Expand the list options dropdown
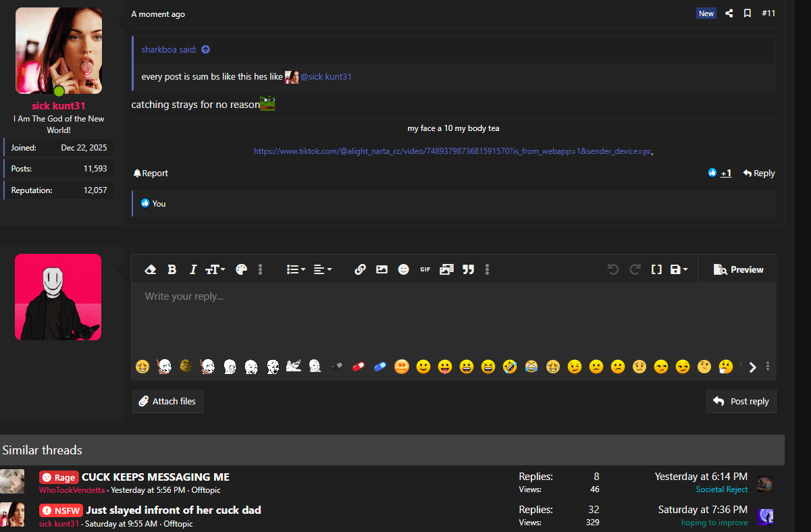This screenshot has height=532, width=811. coord(296,269)
